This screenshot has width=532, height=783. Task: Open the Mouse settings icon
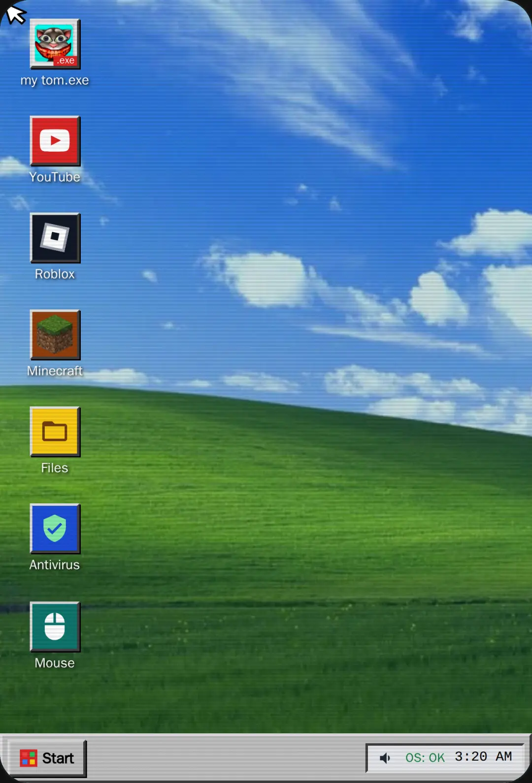(55, 627)
